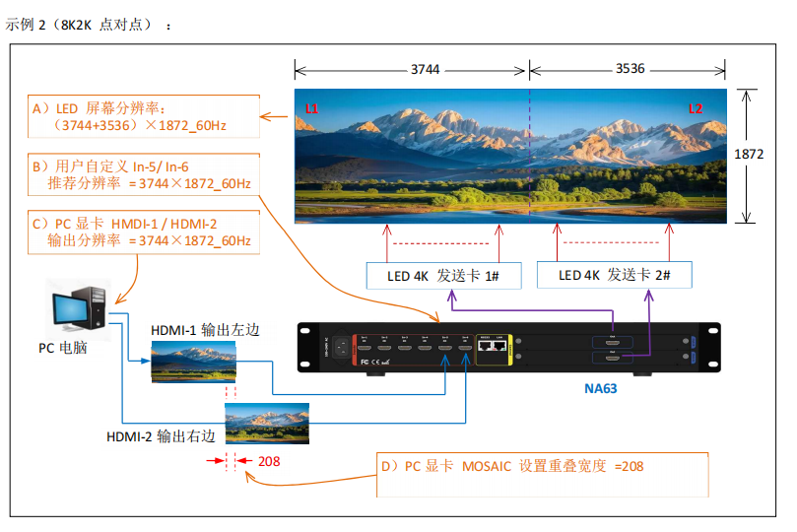Click the '1872' height dimension
797x532 pixels.
coord(749,154)
